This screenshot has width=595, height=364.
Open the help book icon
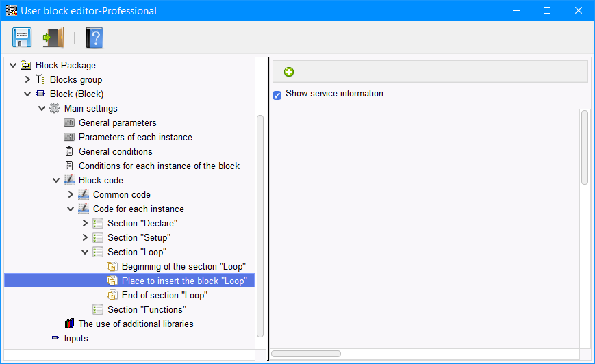pyautogui.click(x=94, y=37)
